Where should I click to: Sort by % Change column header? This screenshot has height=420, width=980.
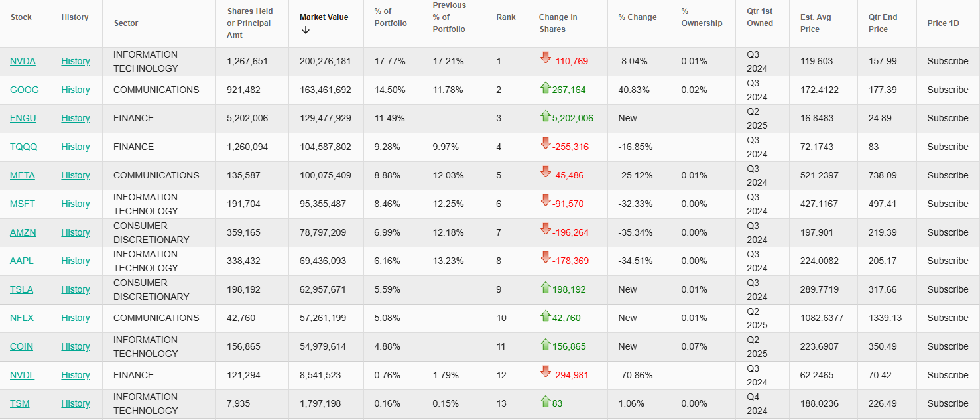[638, 17]
